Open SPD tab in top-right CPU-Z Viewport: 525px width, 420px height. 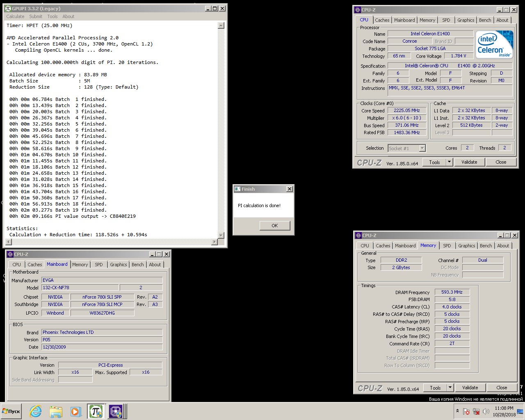pos(446,20)
